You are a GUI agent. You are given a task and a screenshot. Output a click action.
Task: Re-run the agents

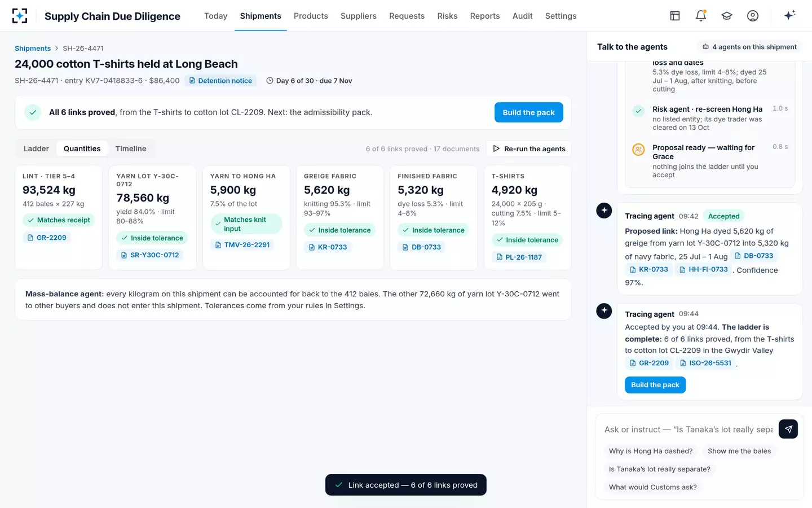click(x=529, y=148)
